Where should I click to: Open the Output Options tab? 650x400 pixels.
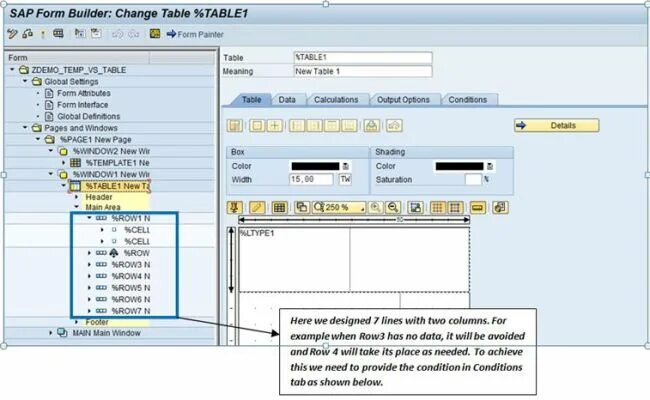pyautogui.click(x=403, y=100)
